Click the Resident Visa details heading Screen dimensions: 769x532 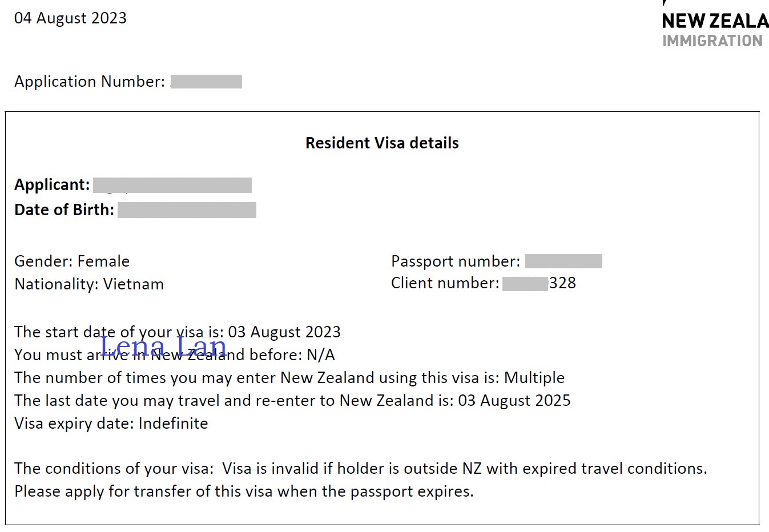click(382, 143)
